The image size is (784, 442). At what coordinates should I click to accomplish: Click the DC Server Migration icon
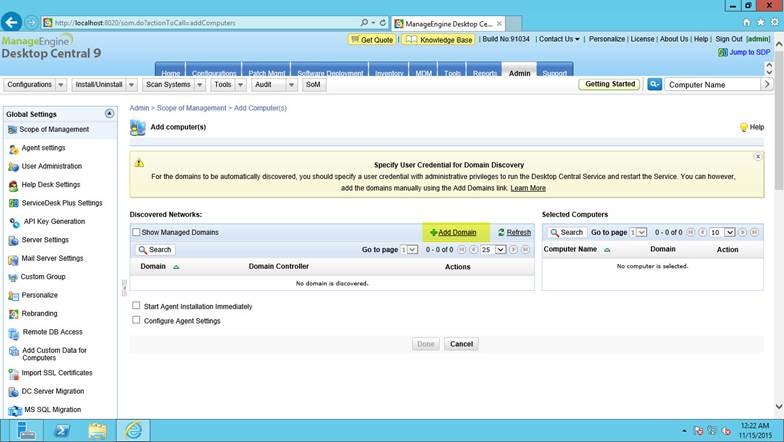tap(14, 392)
